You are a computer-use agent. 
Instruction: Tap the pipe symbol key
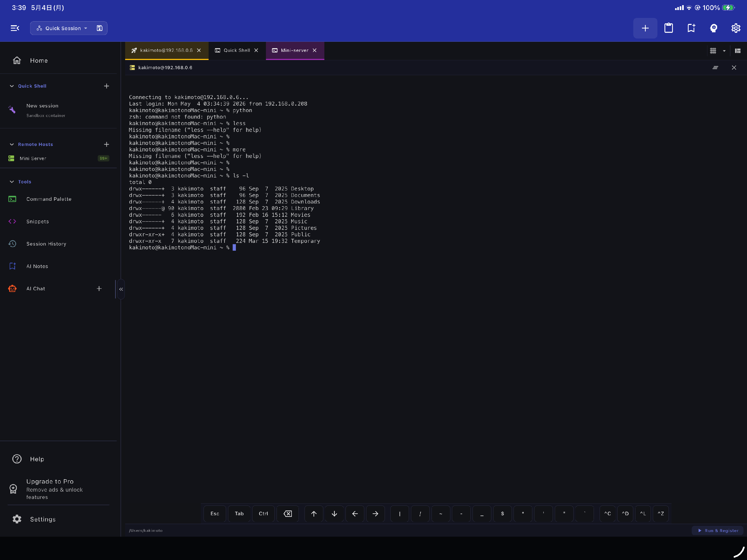[400, 514]
